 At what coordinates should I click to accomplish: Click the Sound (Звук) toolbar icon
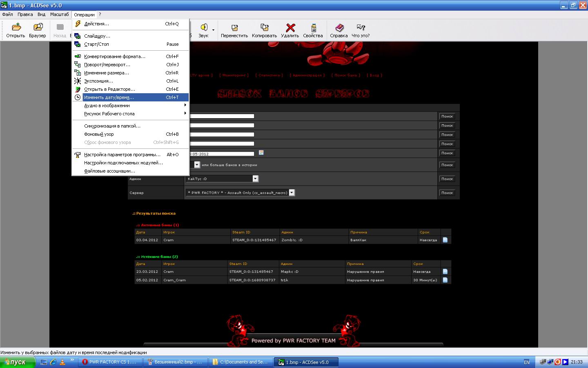tap(203, 30)
